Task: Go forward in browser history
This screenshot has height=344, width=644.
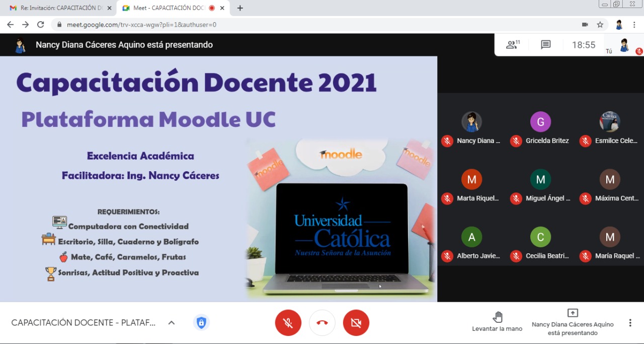Action: 26,25
